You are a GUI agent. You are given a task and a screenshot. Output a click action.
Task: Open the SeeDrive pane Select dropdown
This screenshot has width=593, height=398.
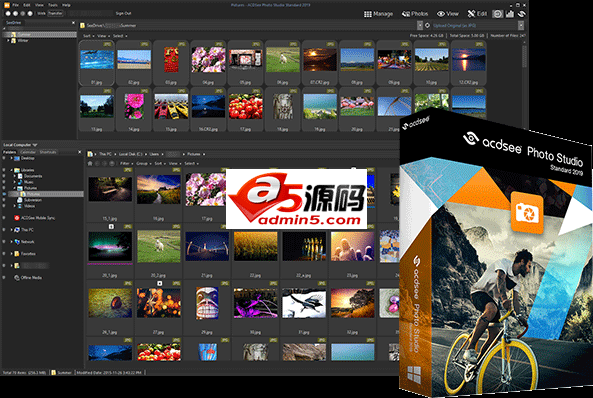pos(119,36)
